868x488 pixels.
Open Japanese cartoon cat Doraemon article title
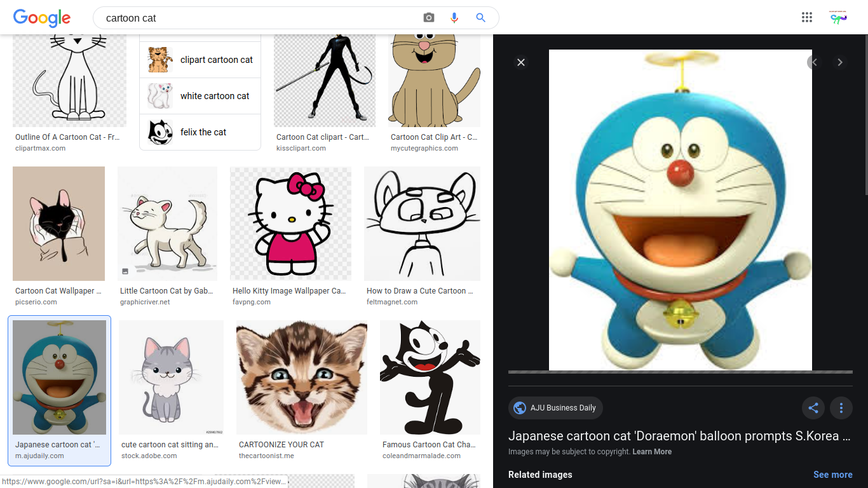(x=679, y=437)
